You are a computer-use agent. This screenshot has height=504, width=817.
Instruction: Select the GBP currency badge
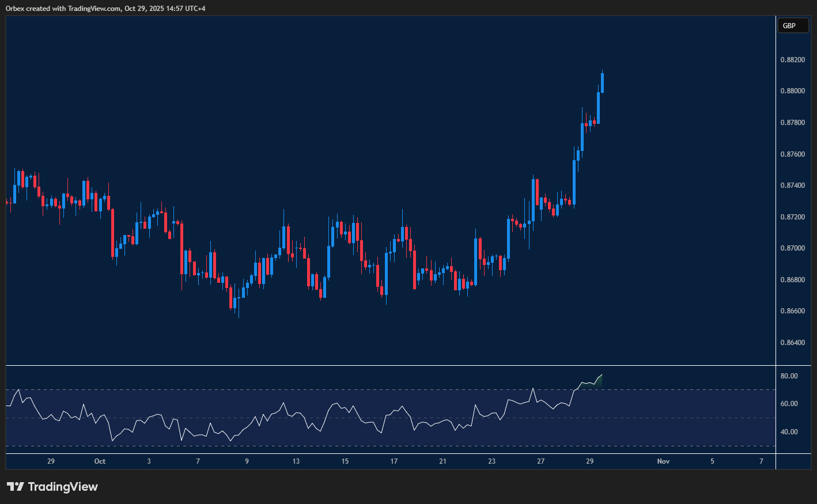click(x=793, y=25)
